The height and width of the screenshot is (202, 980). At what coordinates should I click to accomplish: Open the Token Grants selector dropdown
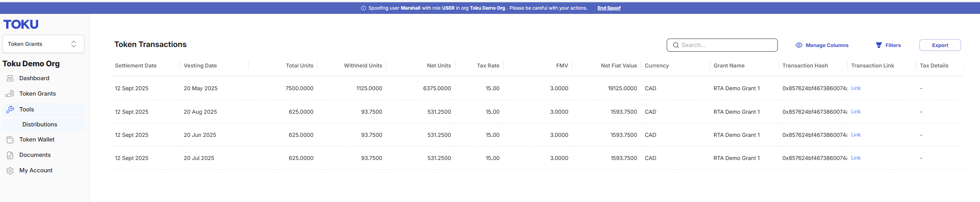43,44
